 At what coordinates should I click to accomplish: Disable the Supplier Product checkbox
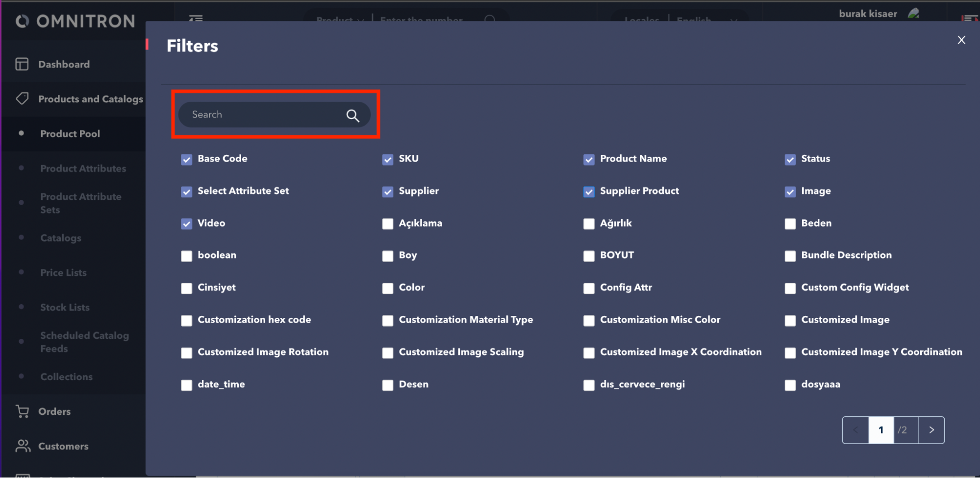(589, 192)
